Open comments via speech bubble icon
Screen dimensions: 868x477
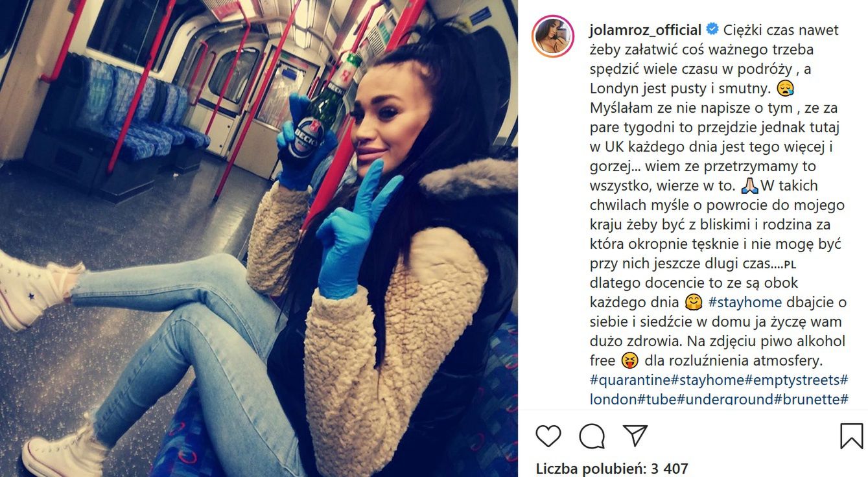pos(592,436)
